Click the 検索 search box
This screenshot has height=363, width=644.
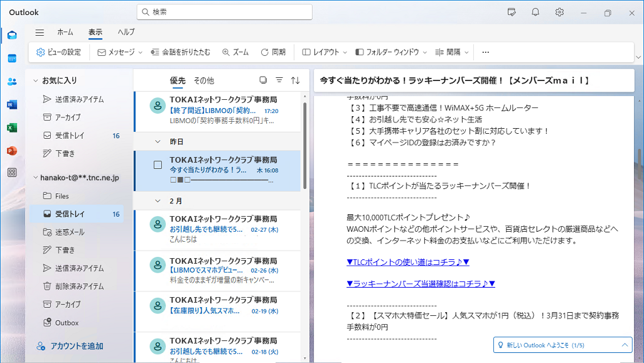pos(224,12)
